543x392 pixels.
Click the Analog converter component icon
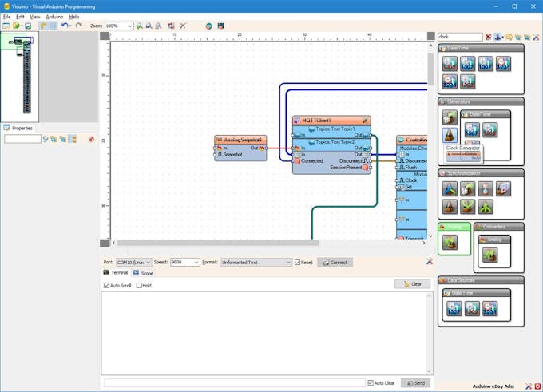click(x=490, y=255)
